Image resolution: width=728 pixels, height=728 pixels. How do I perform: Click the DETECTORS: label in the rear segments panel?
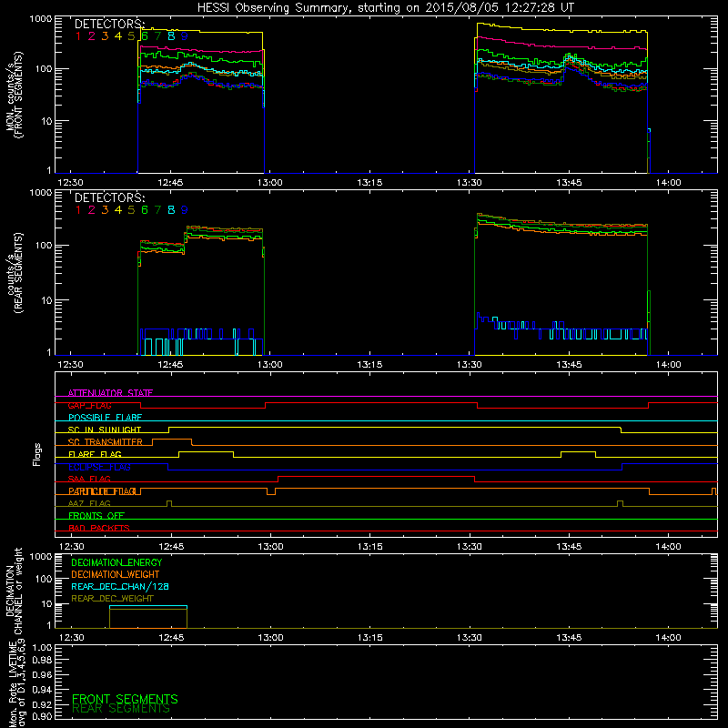coord(110,197)
